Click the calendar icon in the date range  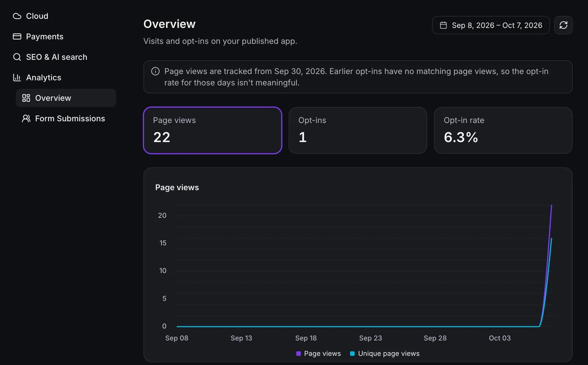444,25
